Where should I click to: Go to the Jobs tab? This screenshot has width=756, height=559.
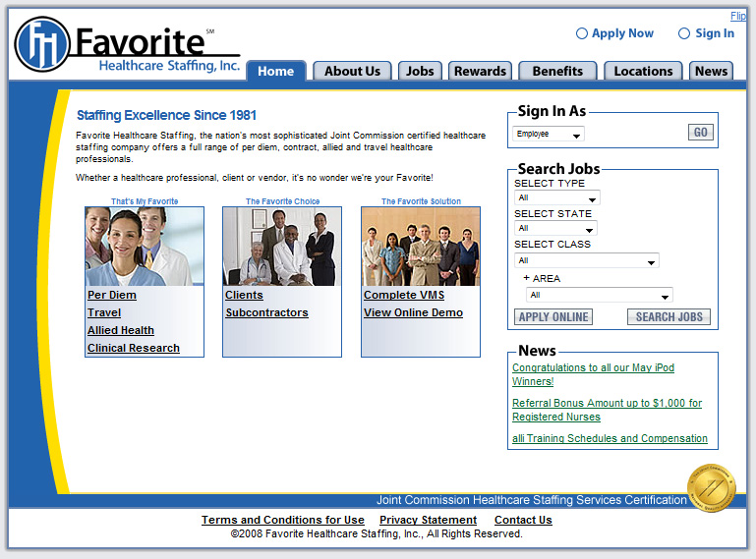point(420,71)
